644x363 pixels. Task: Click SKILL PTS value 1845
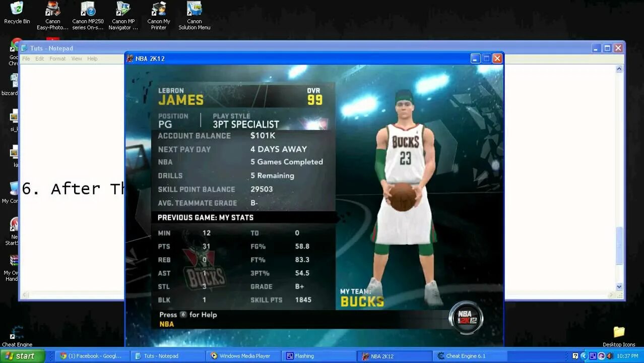303,300
